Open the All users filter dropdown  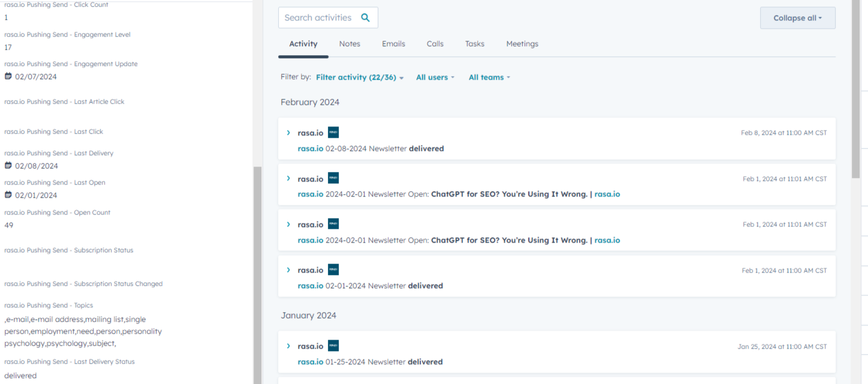pyautogui.click(x=435, y=77)
